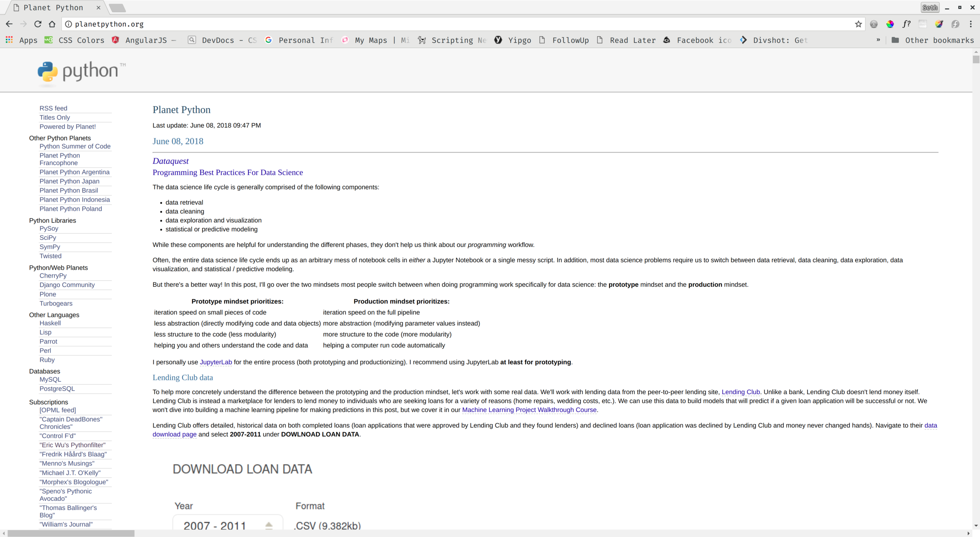Open the Apps grid bookmark icon
980x537 pixels.
click(x=9, y=40)
